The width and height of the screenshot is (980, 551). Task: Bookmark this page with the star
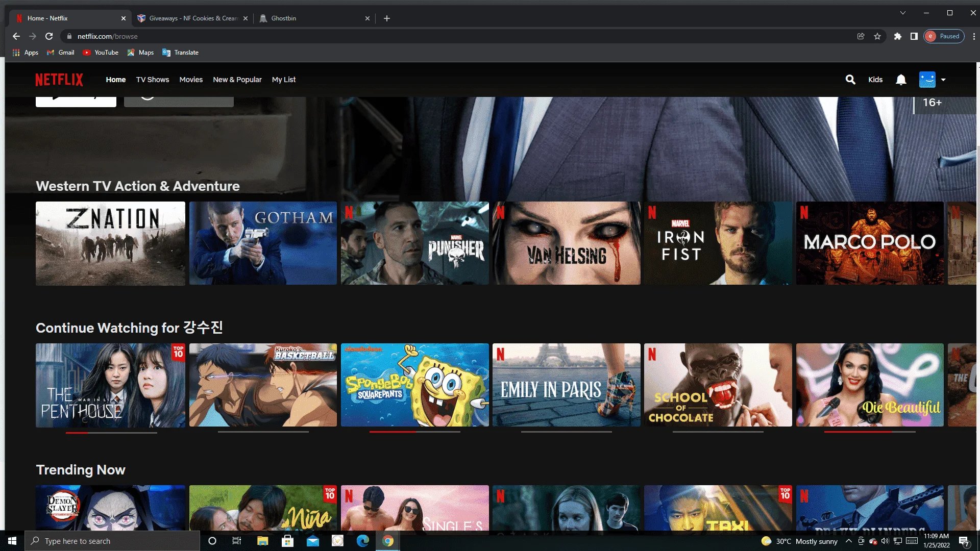877,36
